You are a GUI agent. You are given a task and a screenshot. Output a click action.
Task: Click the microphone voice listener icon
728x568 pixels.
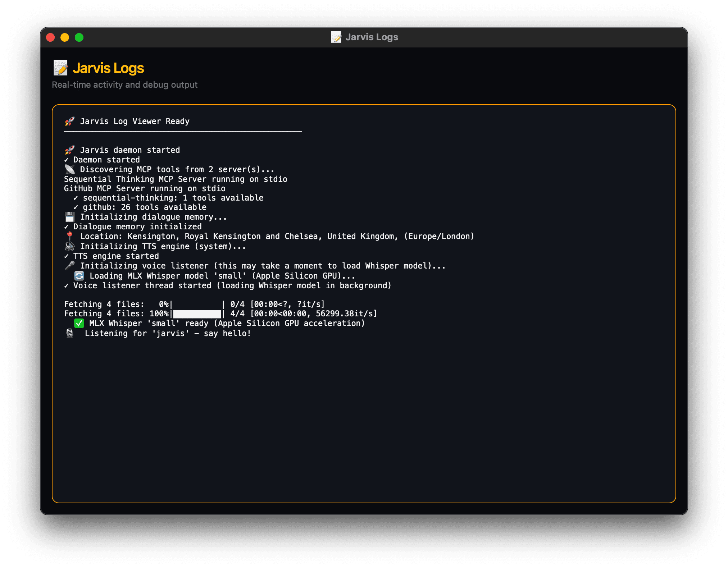[x=70, y=265]
